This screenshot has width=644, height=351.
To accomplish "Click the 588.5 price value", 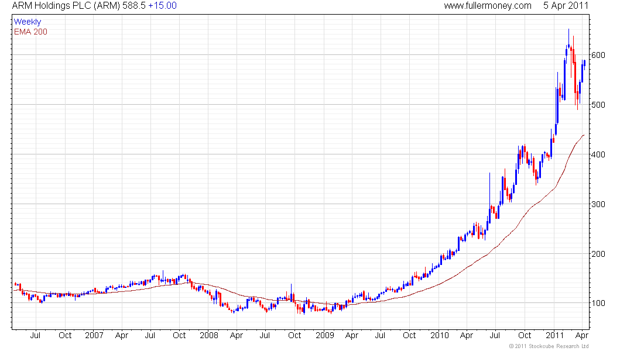I will click(134, 6).
